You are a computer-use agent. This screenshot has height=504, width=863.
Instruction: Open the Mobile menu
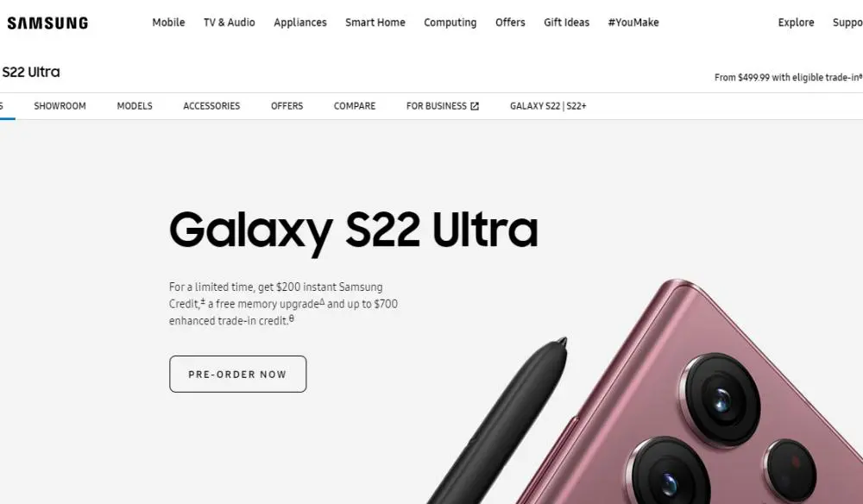click(x=168, y=22)
